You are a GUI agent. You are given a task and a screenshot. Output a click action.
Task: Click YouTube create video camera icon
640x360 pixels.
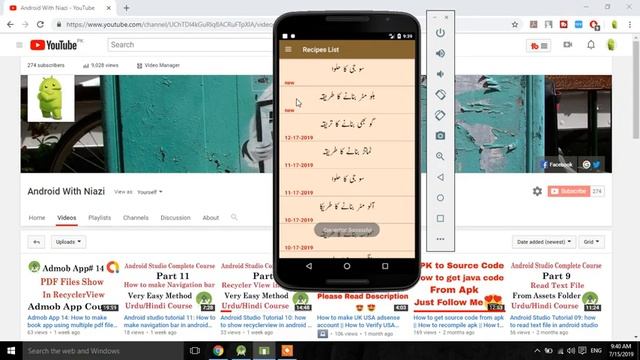[x=568, y=44]
